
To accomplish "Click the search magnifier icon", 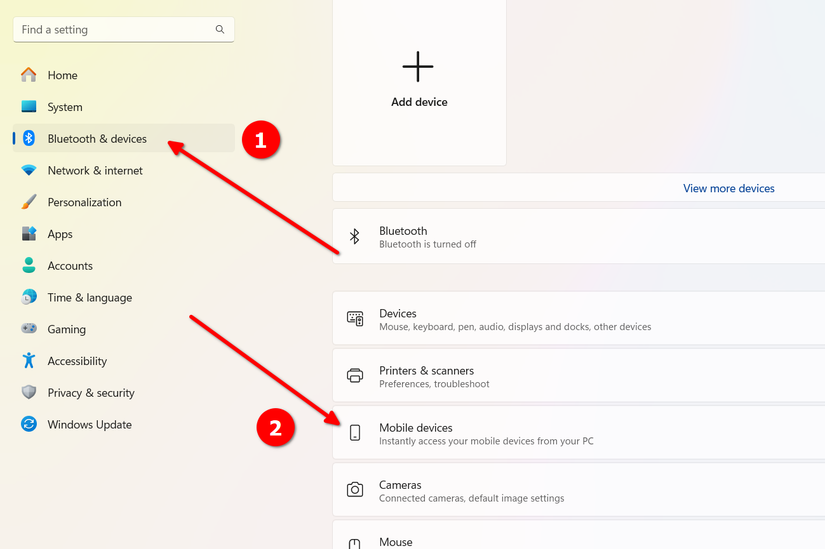I will (220, 29).
